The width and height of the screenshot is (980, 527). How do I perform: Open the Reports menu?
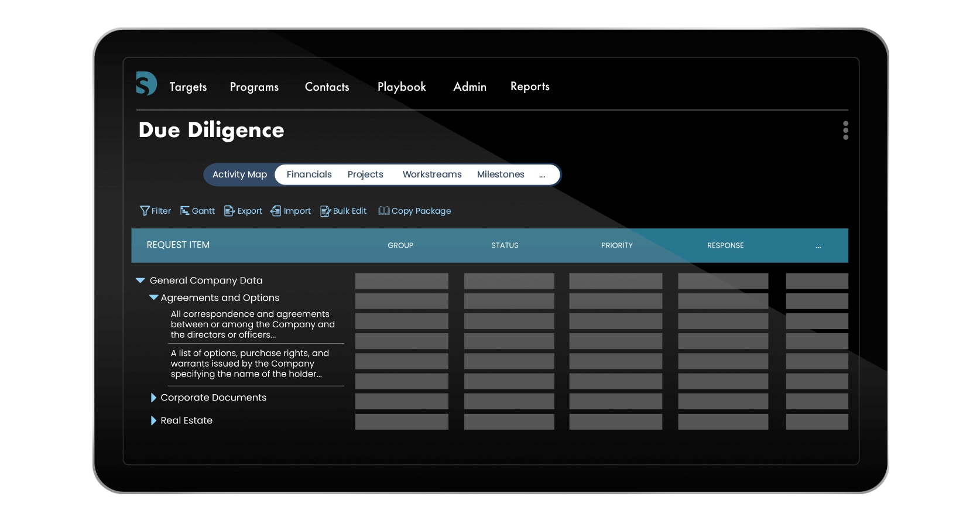pos(530,87)
